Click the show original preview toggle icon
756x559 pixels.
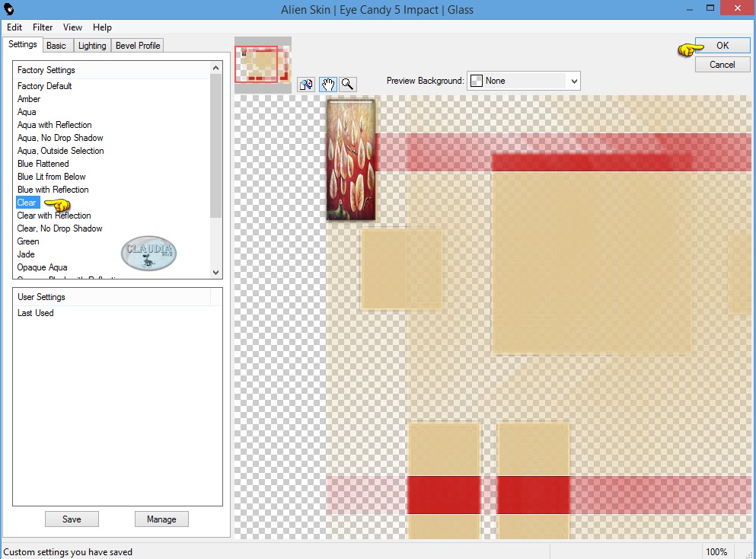[x=306, y=85]
